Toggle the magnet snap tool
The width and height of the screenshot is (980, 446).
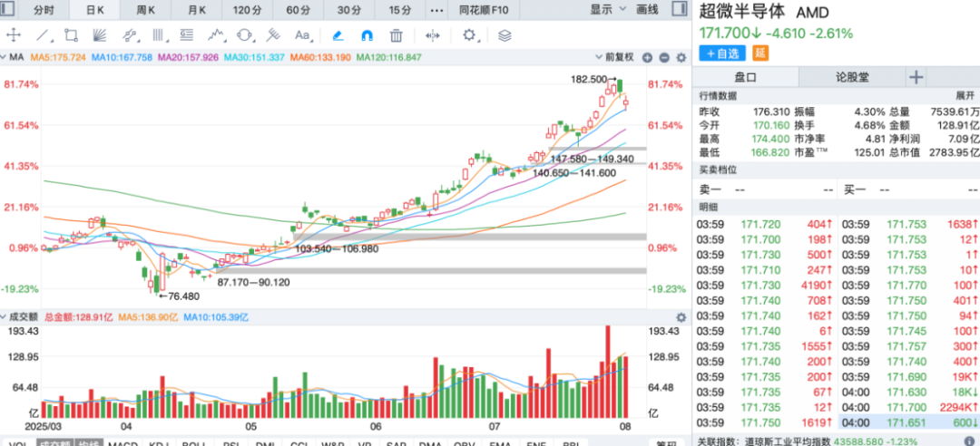tap(367, 35)
